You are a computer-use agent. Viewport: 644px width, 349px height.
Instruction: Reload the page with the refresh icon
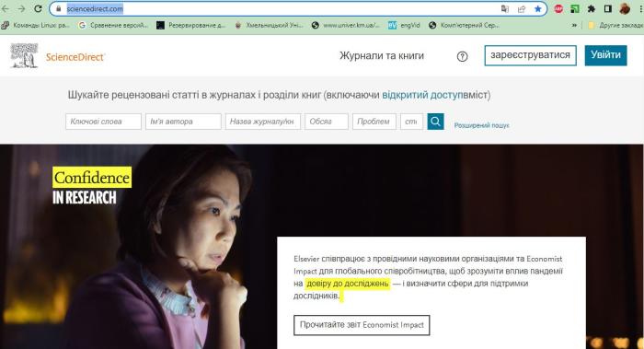click(38, 8)
